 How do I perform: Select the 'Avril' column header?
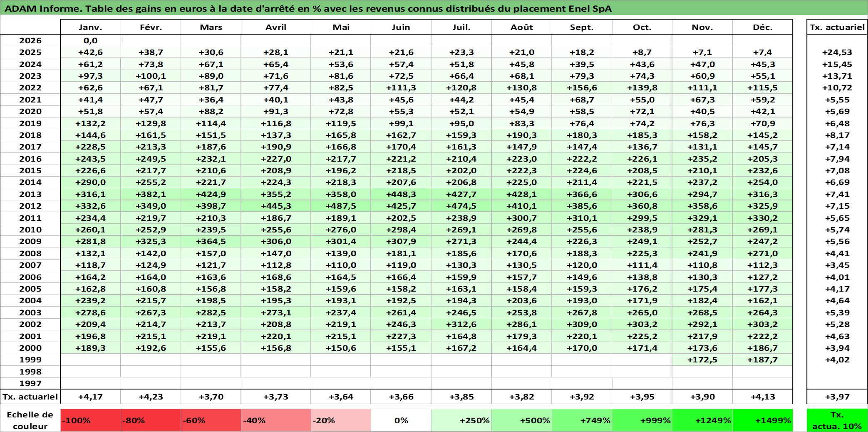[x=276, y=27]
